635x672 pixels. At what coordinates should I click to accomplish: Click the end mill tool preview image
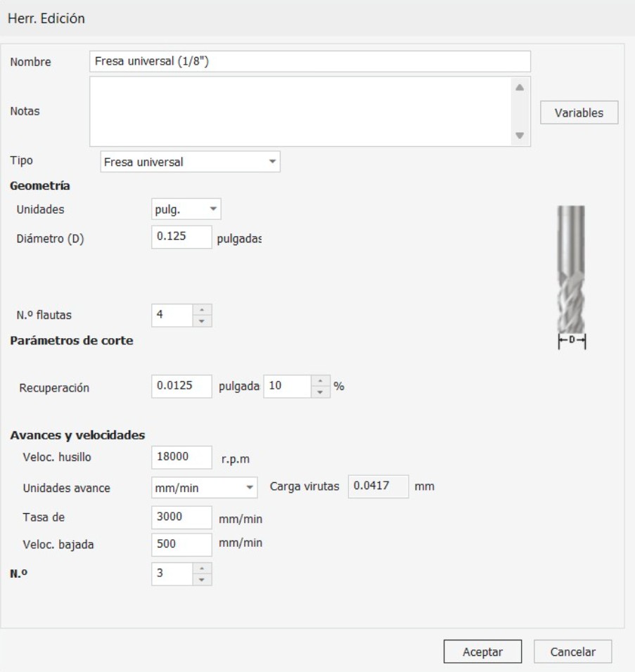click(571, 277)
